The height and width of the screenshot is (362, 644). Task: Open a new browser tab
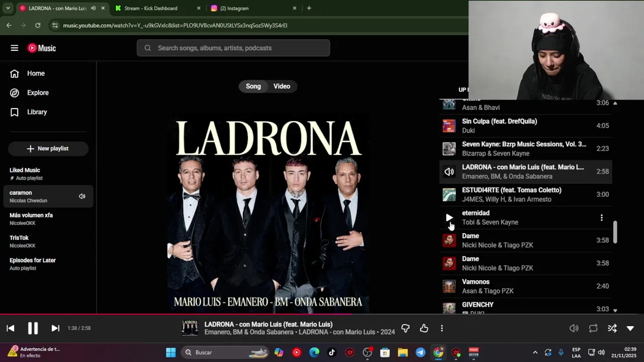pyautogui.click(x=309, y=8)
